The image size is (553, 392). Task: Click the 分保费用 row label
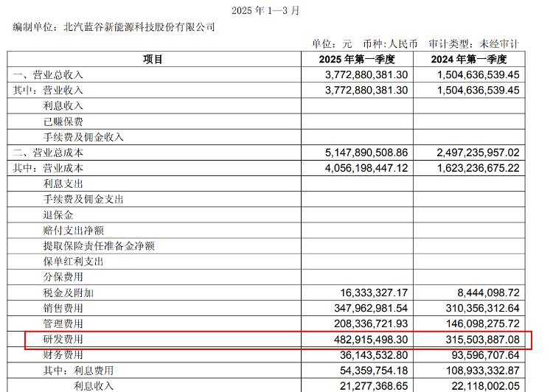[x=63, y=277]
